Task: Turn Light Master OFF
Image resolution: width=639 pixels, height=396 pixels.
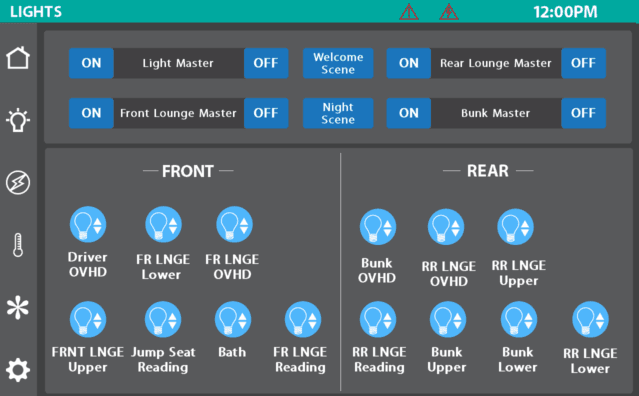Action: pyautogui.click(x=266, y=63)
